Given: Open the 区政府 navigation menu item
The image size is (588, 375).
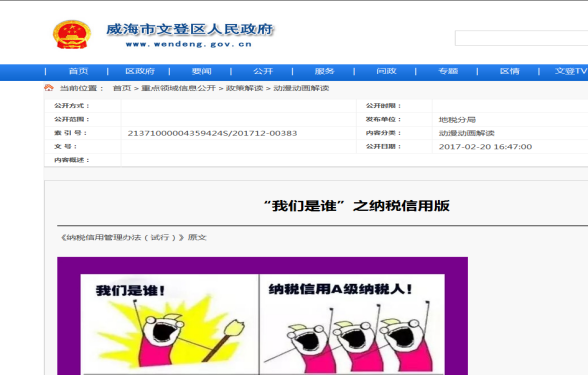Looking at the screenshot, I should (x=140, y=71).
